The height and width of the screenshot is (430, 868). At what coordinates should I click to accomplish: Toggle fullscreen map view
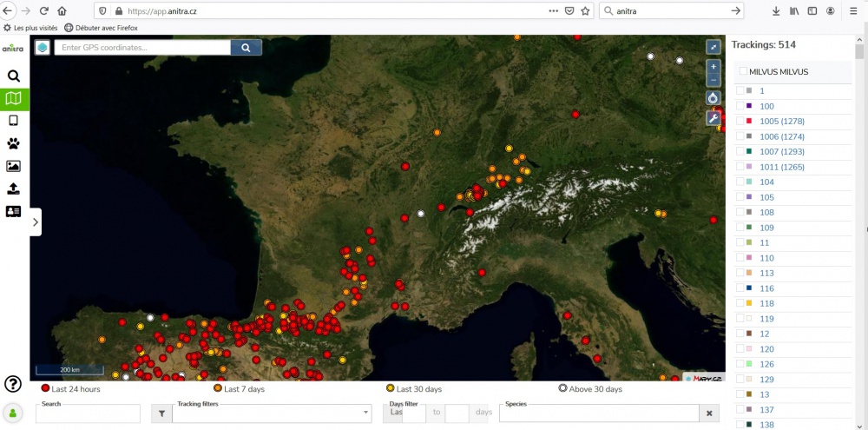(x=713, y=47)
